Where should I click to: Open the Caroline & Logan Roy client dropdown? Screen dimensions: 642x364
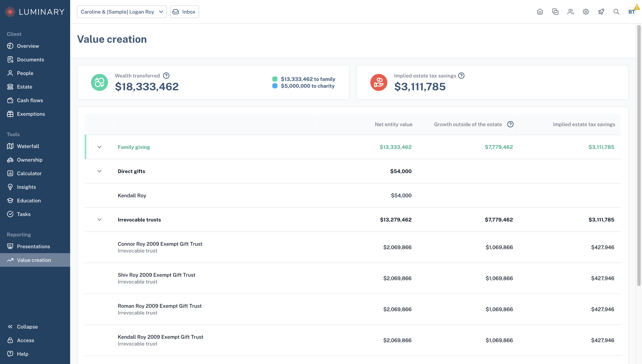pyautogui.click(x=122, y=12)
